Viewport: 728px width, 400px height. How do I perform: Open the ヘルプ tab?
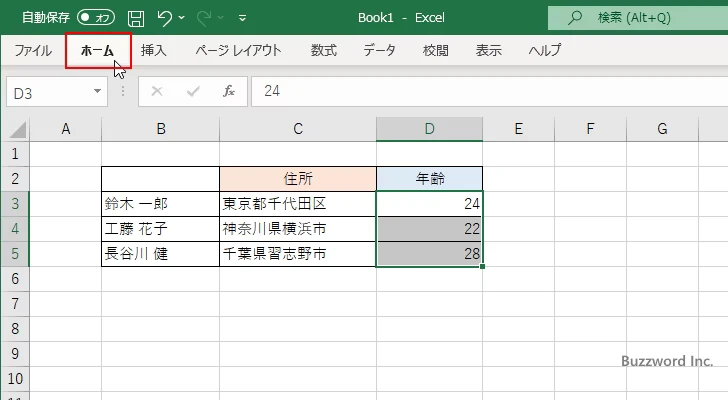click(545, 50)
